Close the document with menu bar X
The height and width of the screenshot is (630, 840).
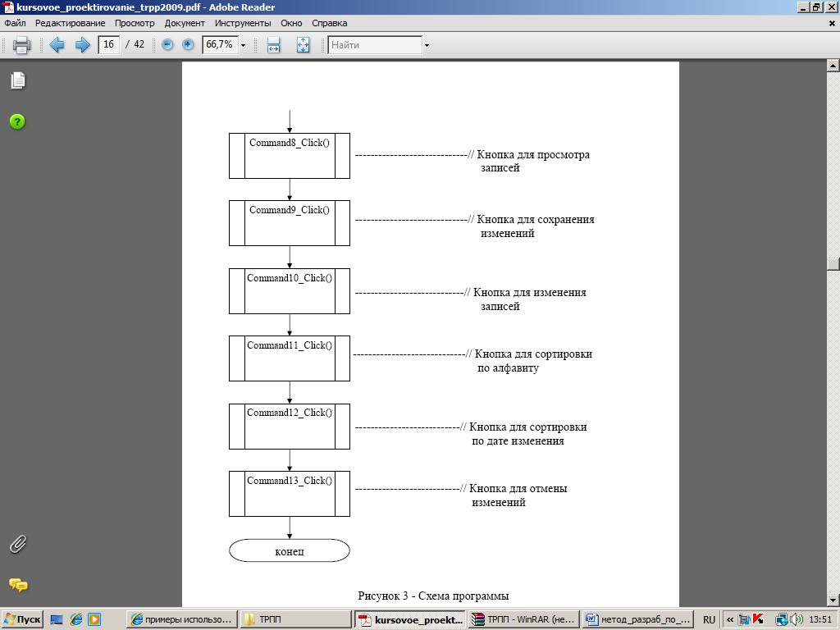tap(832, 24)
